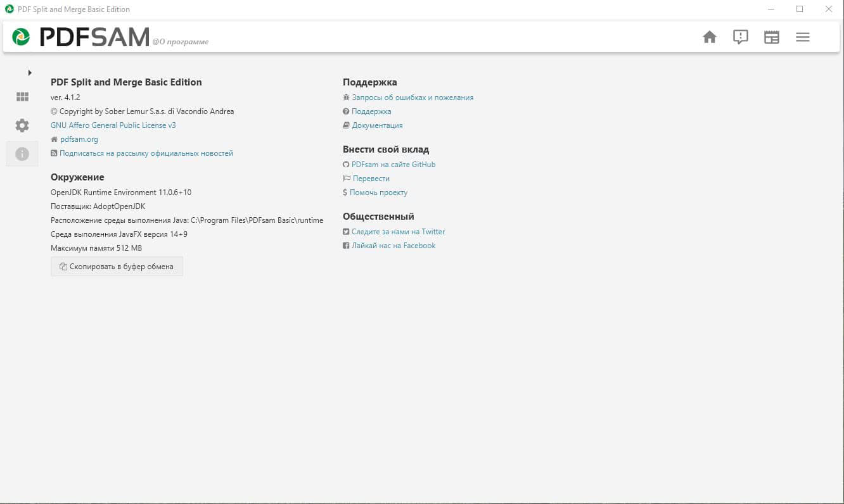Click Помочь проекту donate link
The width and height of the screenshot is (844, 504).
(x=378, y=192)
